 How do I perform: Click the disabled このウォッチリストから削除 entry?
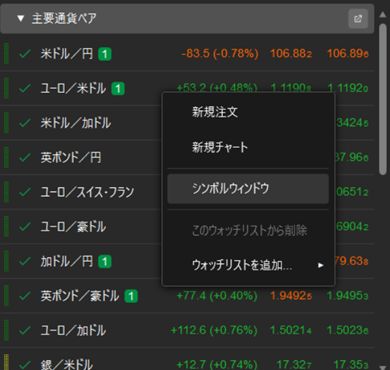(248, 230)
